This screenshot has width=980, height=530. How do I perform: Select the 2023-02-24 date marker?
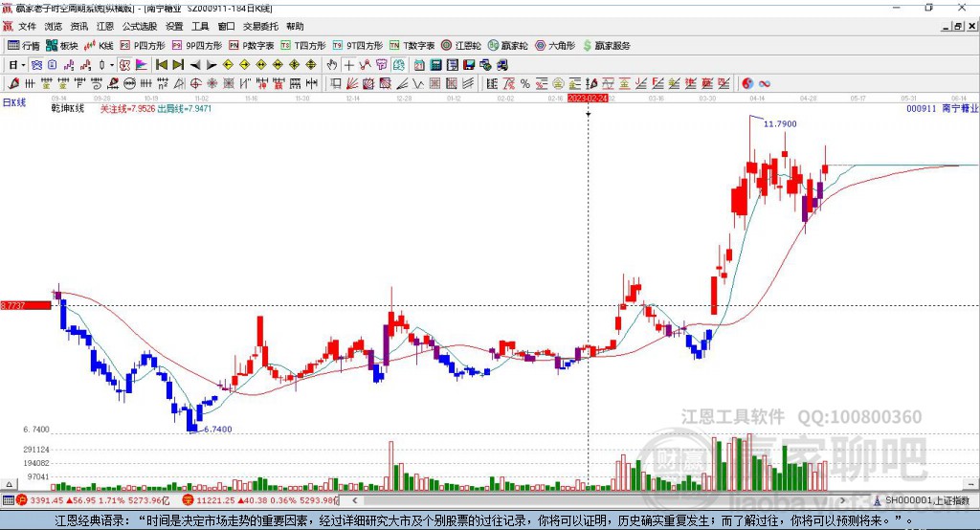[588, 99]
